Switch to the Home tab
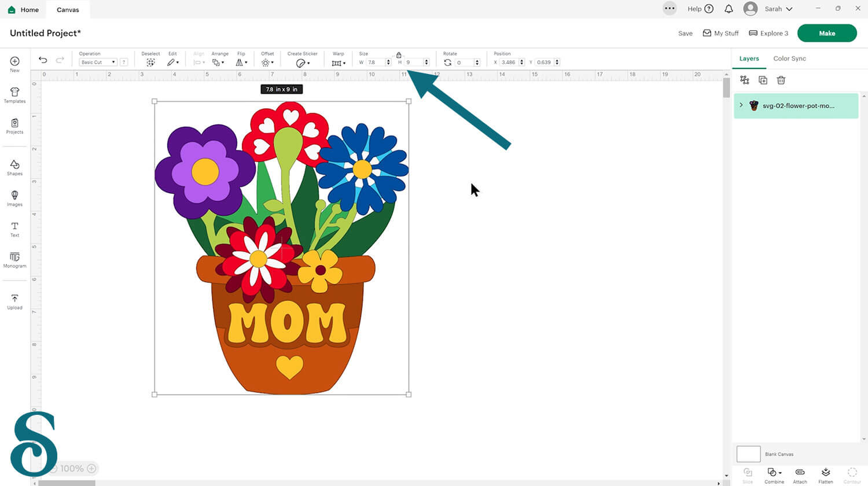868x486 pixels. (x=24, y=9)
